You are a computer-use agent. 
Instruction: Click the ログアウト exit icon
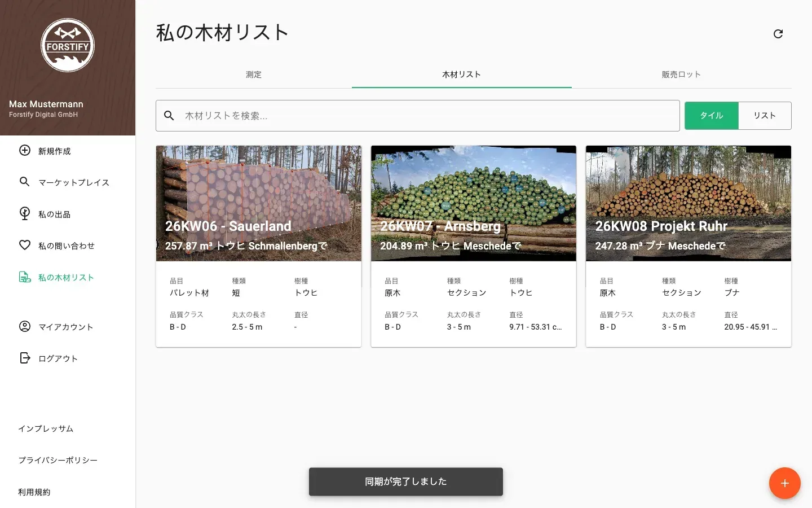pos(25,358)
